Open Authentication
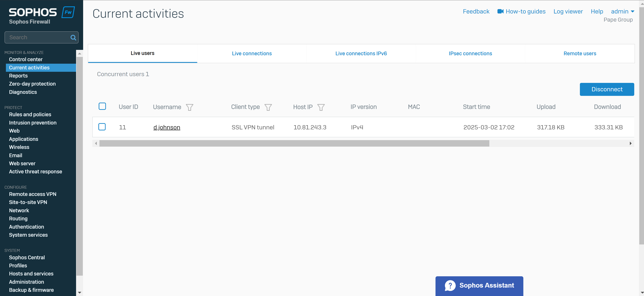The height and width of the screenshot is (296, 644). pos(26,227)
